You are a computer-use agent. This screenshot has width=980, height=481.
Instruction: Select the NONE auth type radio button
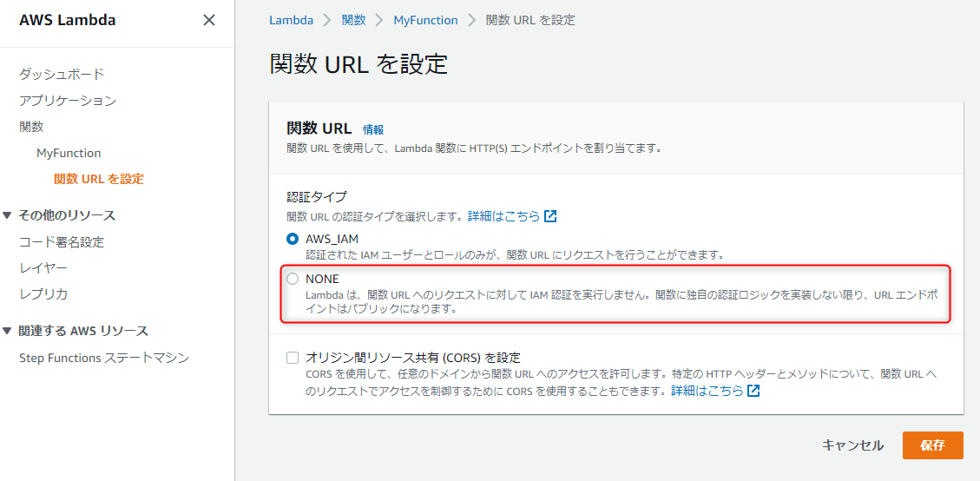293,279
